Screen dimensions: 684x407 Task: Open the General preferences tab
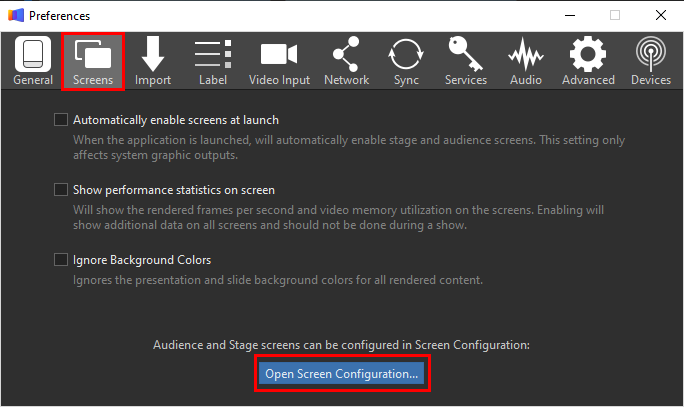pos(33,61)
